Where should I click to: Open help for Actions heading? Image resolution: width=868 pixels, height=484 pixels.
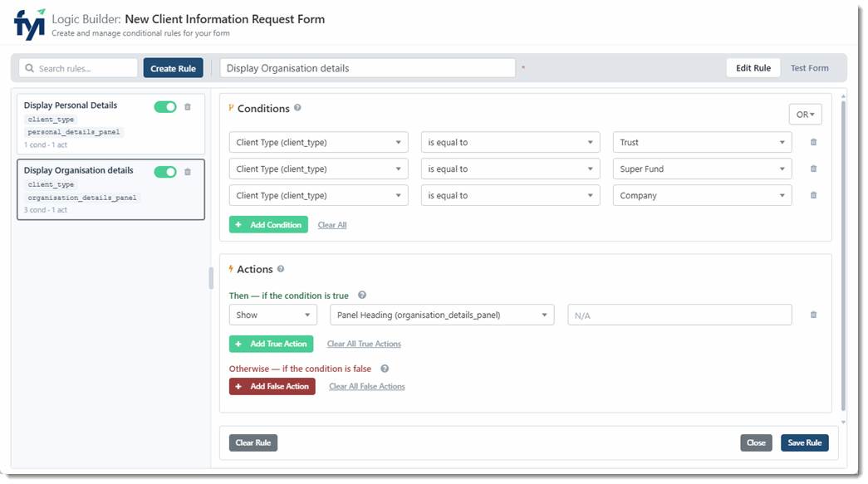tap(281, 269)
